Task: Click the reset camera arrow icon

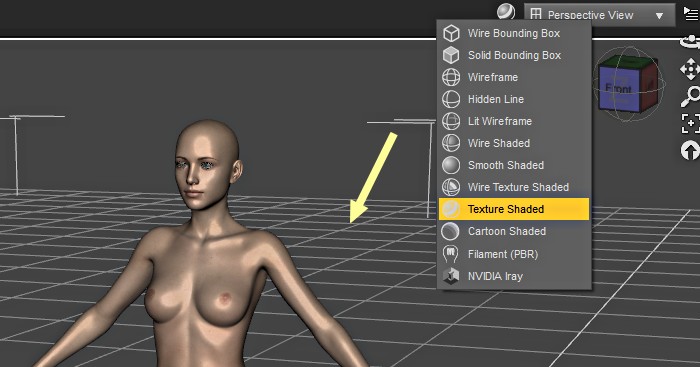Action: pos(690,150)
